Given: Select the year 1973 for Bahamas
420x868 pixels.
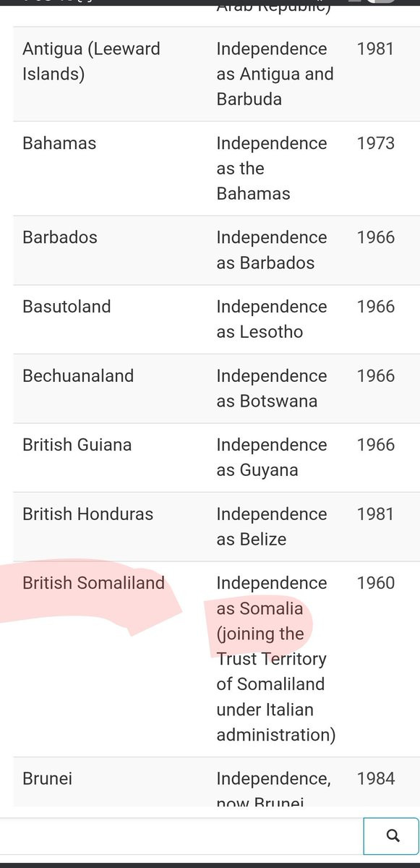Looking at the screenshot, I should coord(376,143).
